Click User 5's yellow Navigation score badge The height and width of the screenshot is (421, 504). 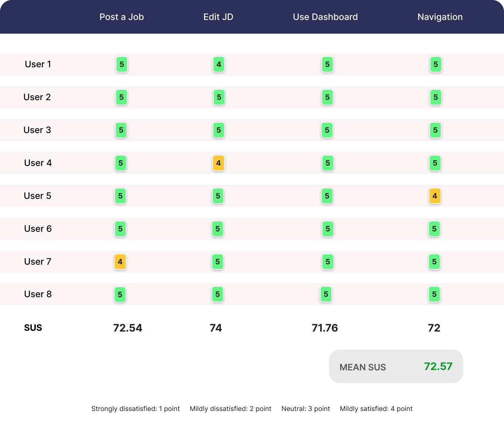click(435, 196)
